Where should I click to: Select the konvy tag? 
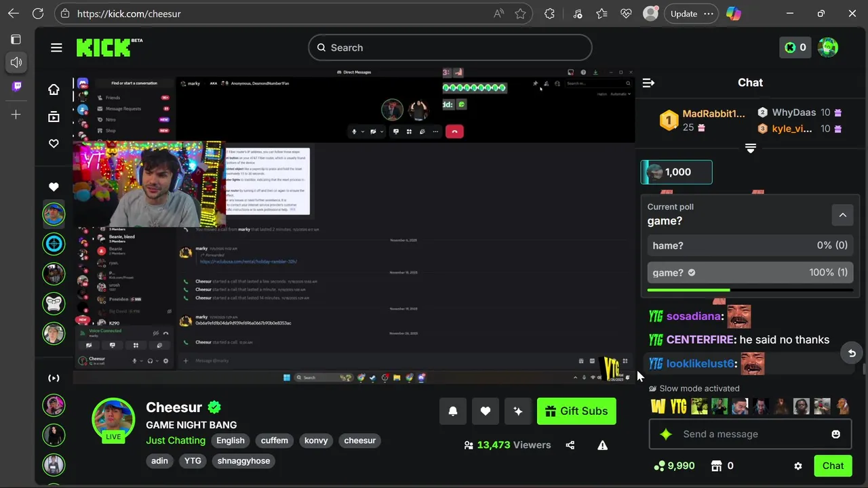[316, 441]
